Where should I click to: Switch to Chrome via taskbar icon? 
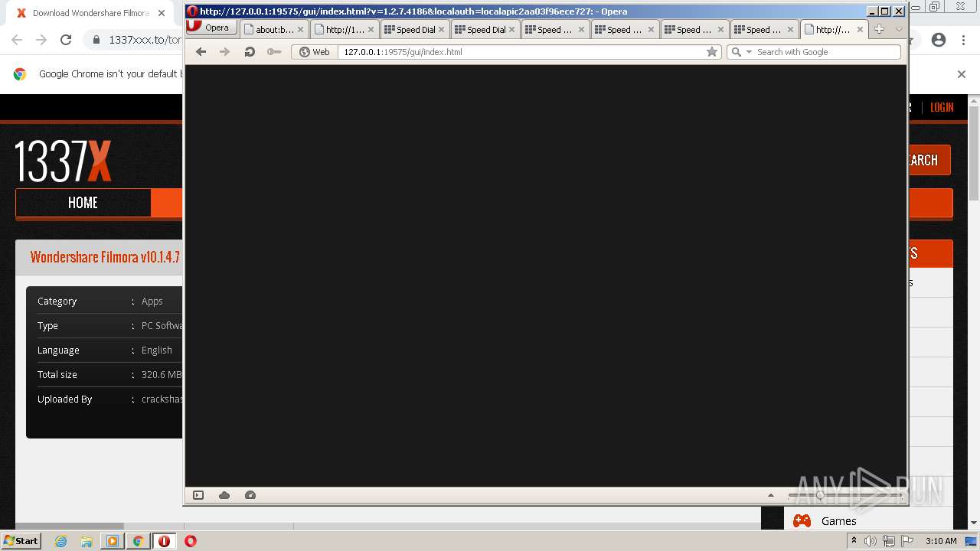[x=138, y=541]
